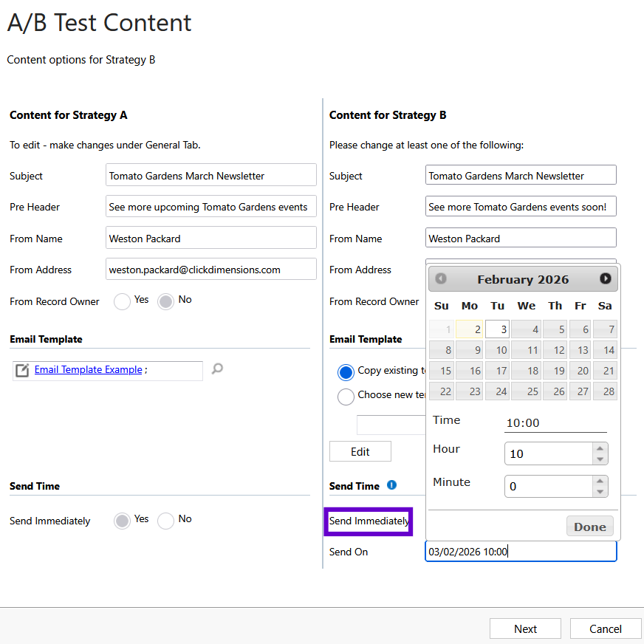This screenshot has width=644, height=644.
Task: Select February 17 in the calendar
Action: coord(497,371)
